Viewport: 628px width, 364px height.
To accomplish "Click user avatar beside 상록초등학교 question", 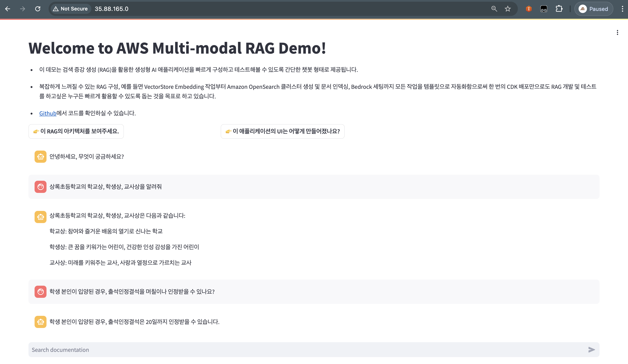I will point(40,187).
